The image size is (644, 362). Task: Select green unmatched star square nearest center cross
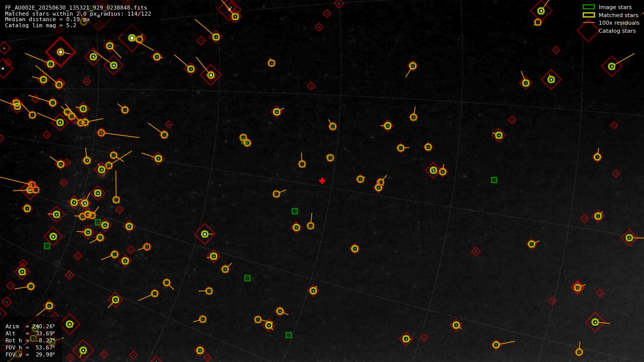point(295,211)
